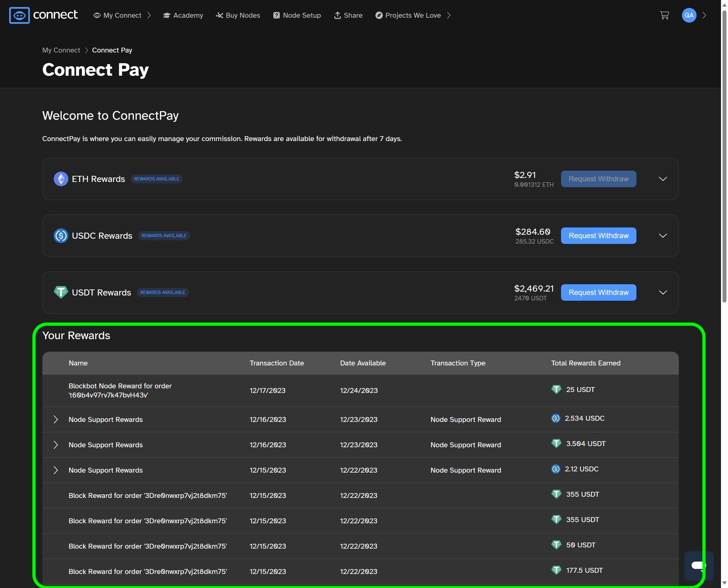Click the Projects We Love compass icon

tap(379, 15)
